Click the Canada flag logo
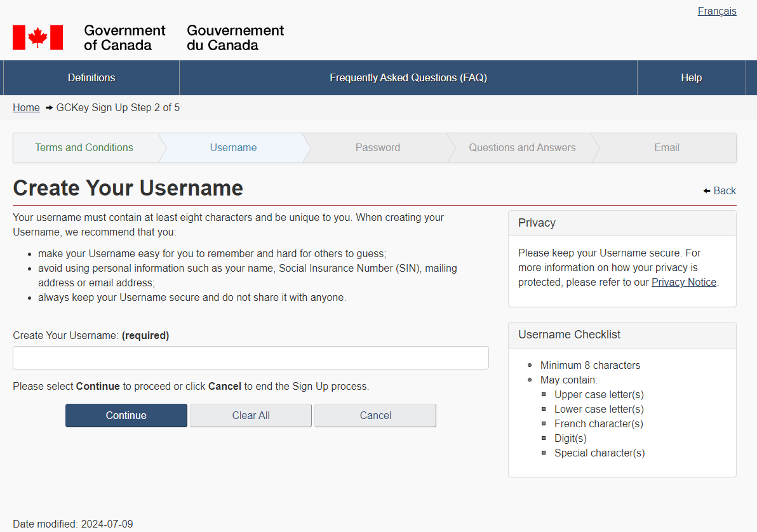The height and width of the screenshot is (532, 757). [x=37, y=37]
